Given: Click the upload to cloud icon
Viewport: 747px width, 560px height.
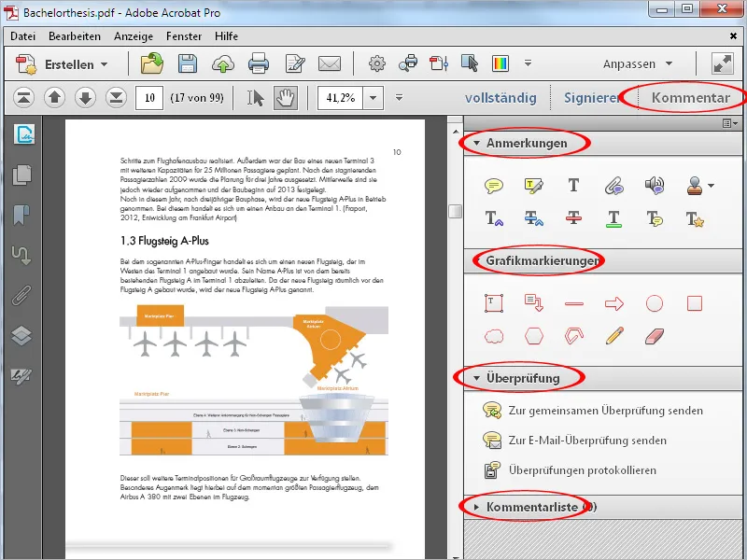Looking at the screenshot, I should (x=223, y=63).
